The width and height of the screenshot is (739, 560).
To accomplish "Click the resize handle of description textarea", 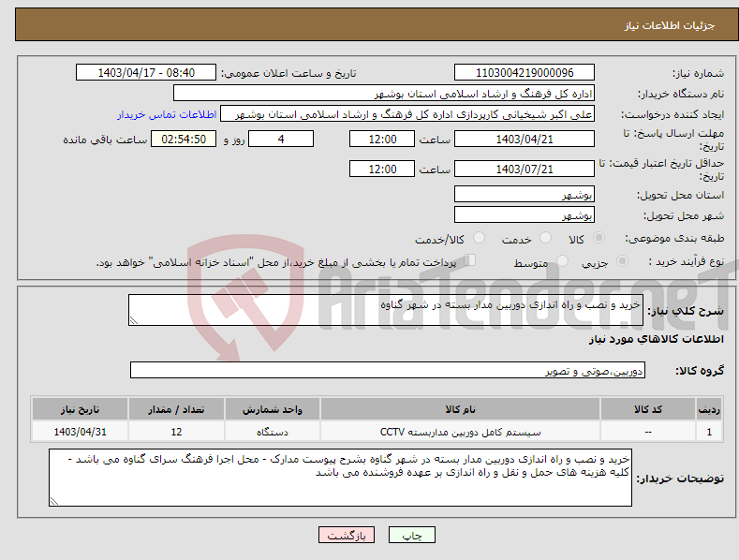I will tap(134, 320).
